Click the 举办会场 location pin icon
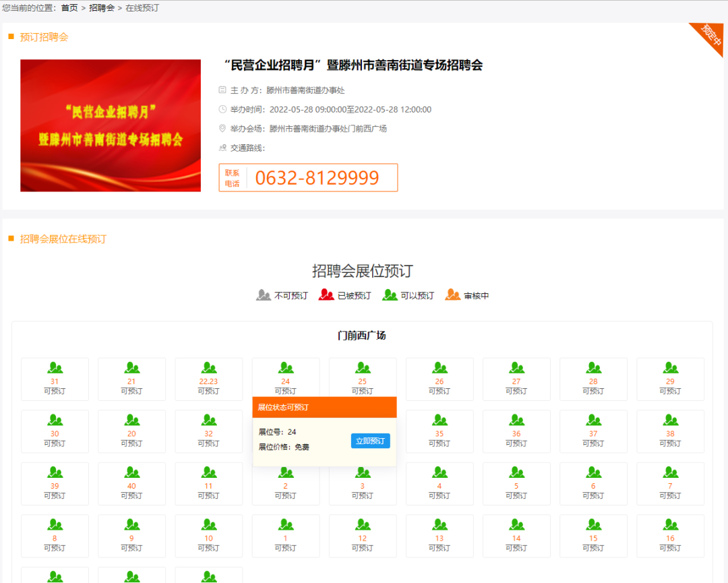 [222, 128]
